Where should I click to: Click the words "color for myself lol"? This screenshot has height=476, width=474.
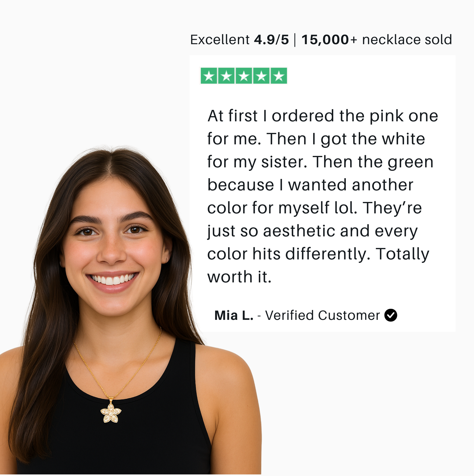point(282,208)
